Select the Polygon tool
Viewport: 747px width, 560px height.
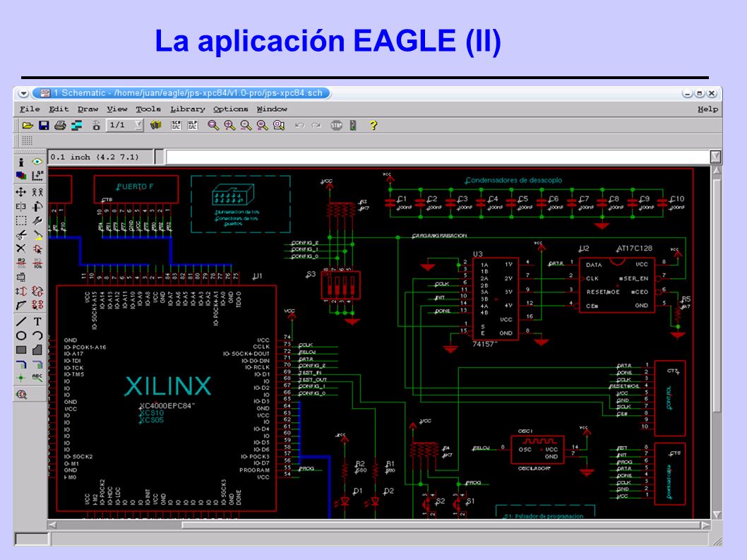[x=37, y=350]
